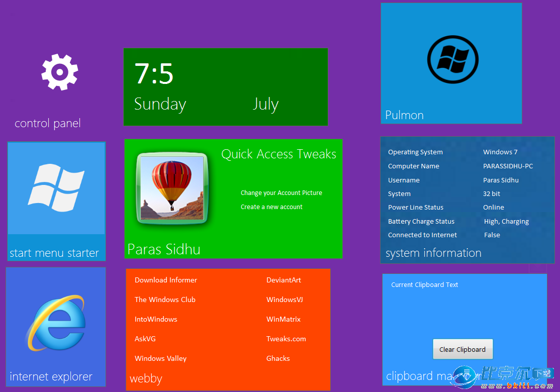560x392 pixels.
Task: Visit the DeviantArt link
Action: click(284, 280)
